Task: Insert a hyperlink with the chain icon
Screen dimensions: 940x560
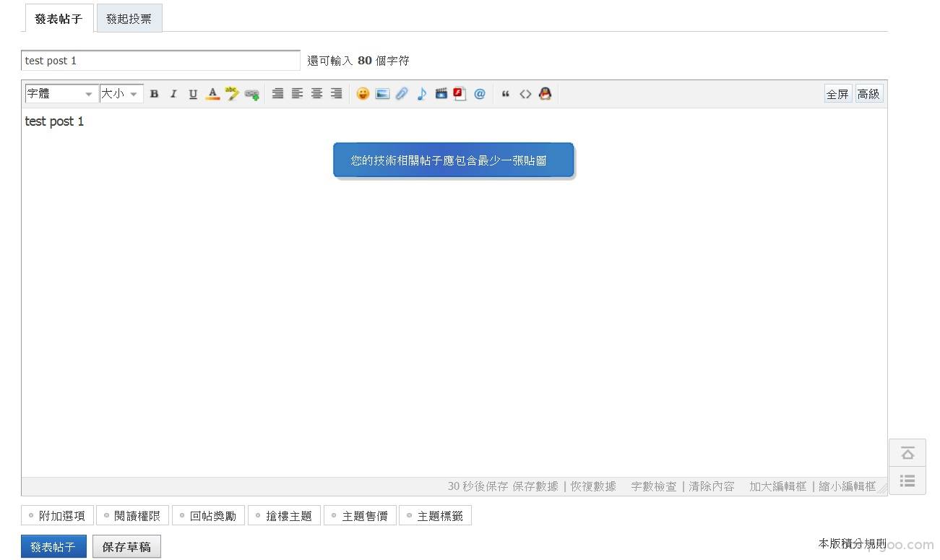Action: coord(251,94)
